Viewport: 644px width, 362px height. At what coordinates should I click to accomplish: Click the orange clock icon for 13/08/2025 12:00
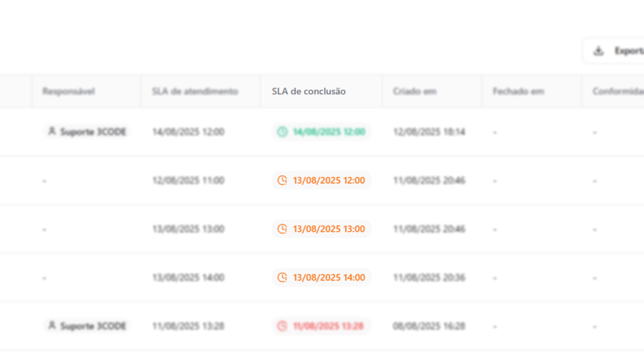(282, 180)
